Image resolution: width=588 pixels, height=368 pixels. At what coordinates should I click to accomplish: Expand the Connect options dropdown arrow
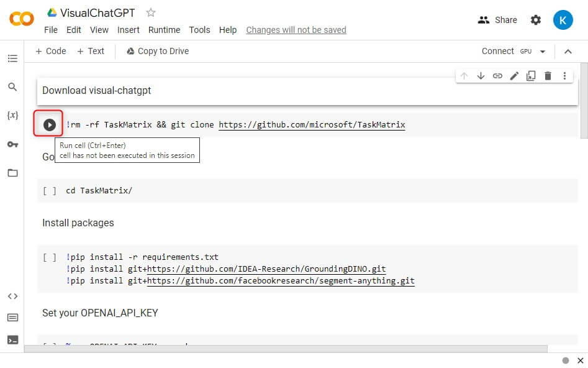tap(542, 52)
